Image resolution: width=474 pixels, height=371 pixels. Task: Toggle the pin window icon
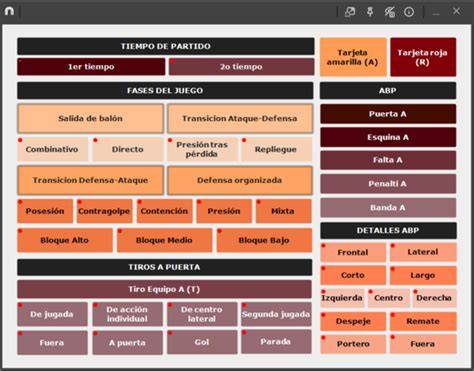[x=370, y=12]
